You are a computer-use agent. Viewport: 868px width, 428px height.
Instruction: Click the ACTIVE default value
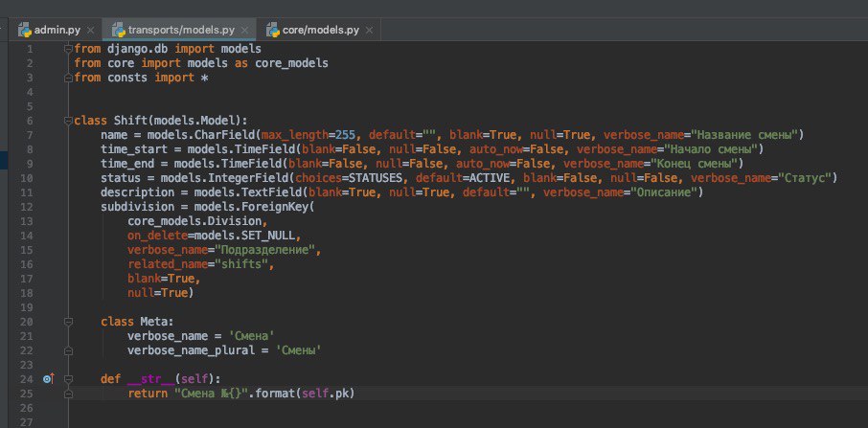click(490, 178)
